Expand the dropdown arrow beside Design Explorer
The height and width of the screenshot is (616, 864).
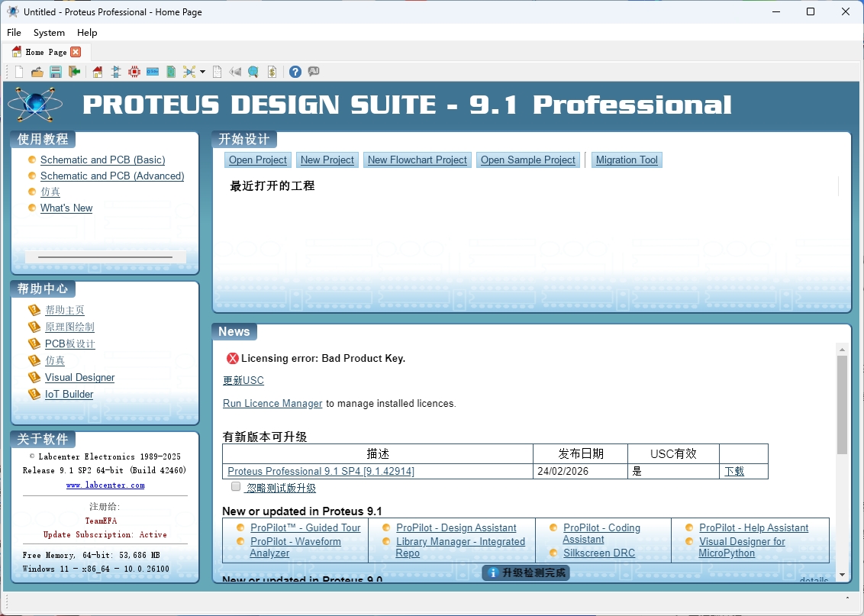coord(203,71)
